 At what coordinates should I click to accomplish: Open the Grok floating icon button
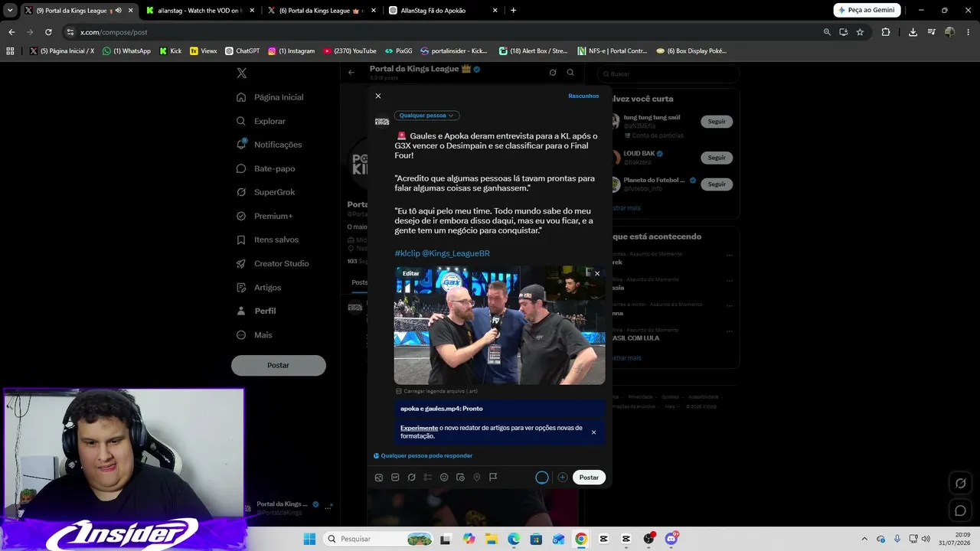point(960,483)
